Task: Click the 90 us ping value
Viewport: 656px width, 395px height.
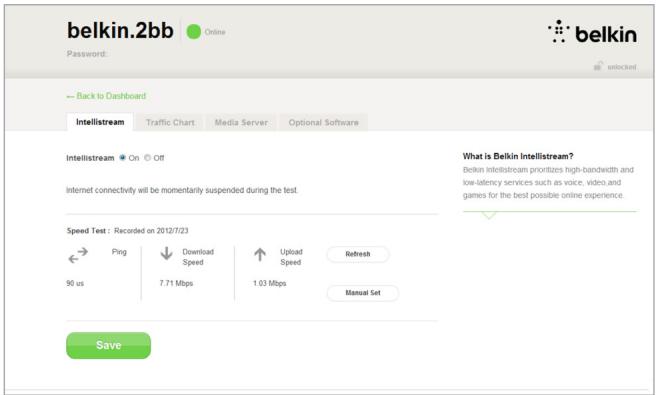Action: point(75,283)
